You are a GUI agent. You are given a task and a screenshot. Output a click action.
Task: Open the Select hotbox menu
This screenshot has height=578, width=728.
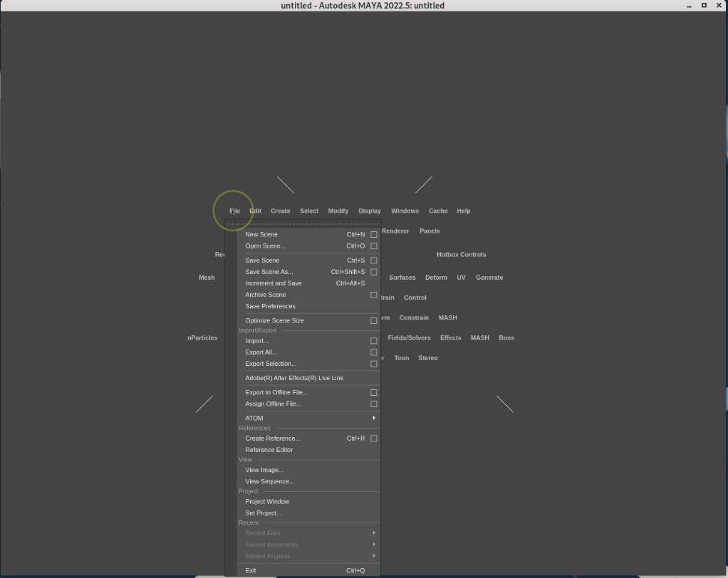[309, 211]
